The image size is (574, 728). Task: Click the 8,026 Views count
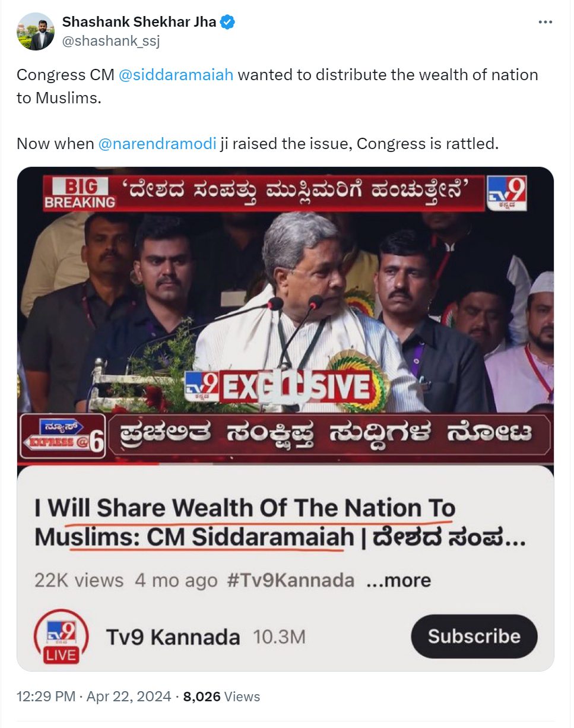(221, 696)
